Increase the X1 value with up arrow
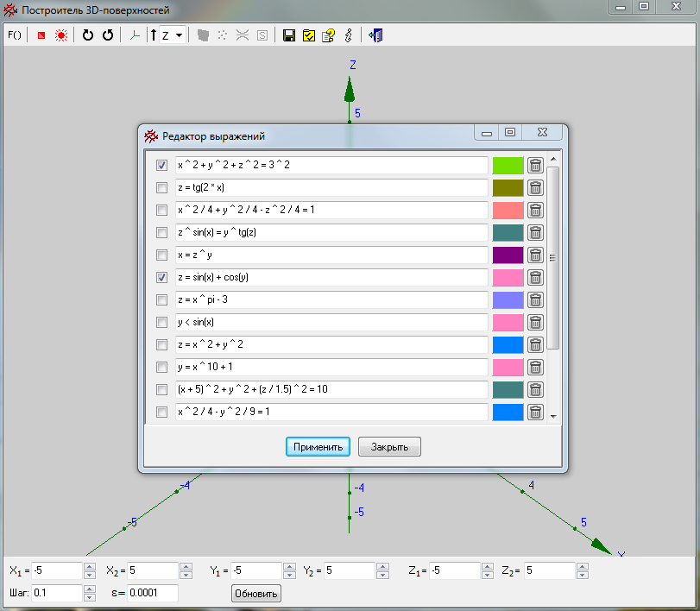 click(x=89, y=566)
